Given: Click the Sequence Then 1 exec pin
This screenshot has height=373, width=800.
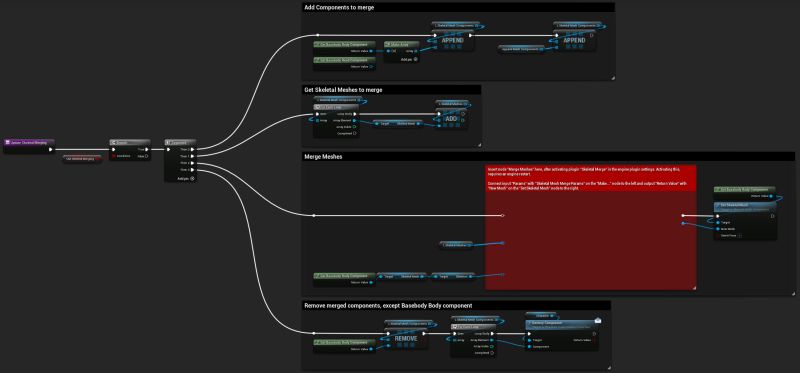Looking at the screenshot, I should (x=192, y=156).
